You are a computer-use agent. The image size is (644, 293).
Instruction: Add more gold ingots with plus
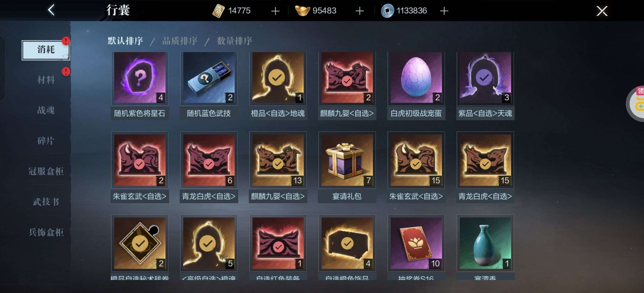[359, 11]
